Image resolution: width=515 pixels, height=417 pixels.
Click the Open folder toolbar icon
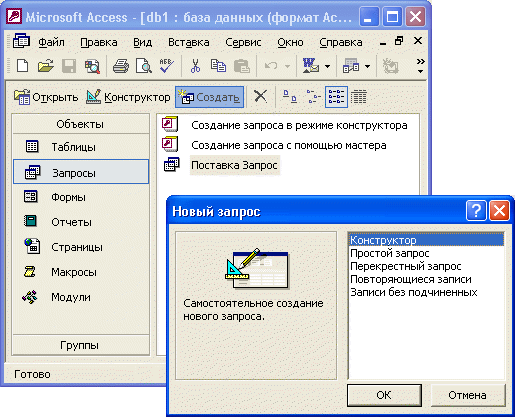coord(46,66)
